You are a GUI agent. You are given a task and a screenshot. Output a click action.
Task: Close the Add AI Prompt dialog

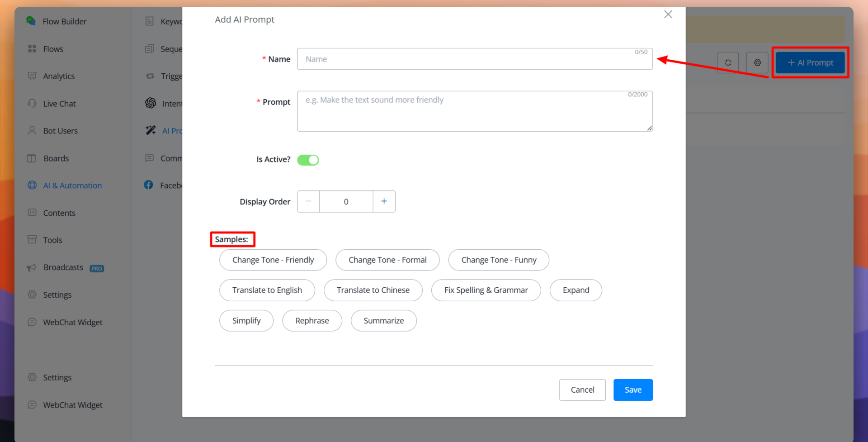point(668,14)
